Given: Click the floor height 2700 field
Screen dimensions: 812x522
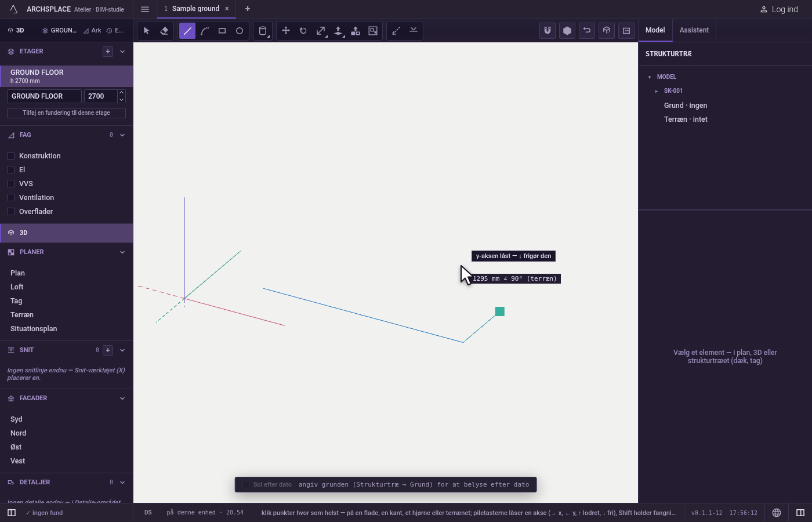Looking at the screenshot, I should tap(100, 96).
